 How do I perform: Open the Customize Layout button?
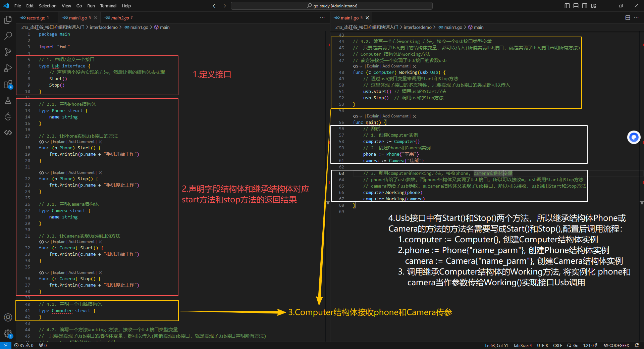[x=594, y=6]
